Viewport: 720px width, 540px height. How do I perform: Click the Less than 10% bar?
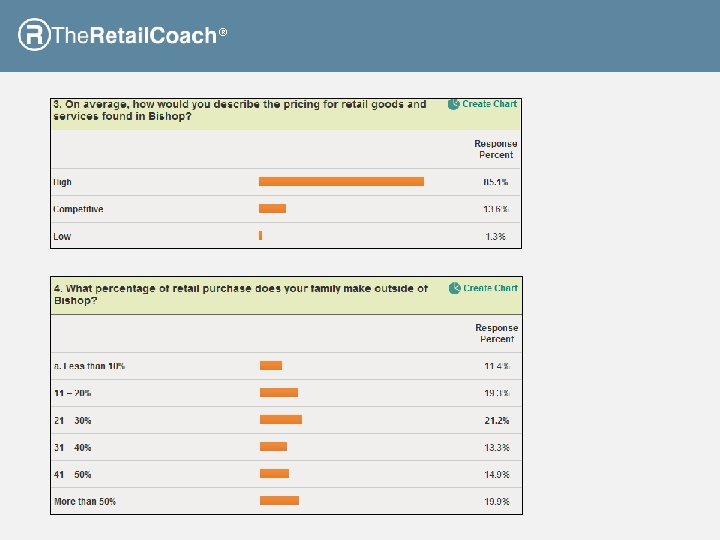click(x=271, y=366)
